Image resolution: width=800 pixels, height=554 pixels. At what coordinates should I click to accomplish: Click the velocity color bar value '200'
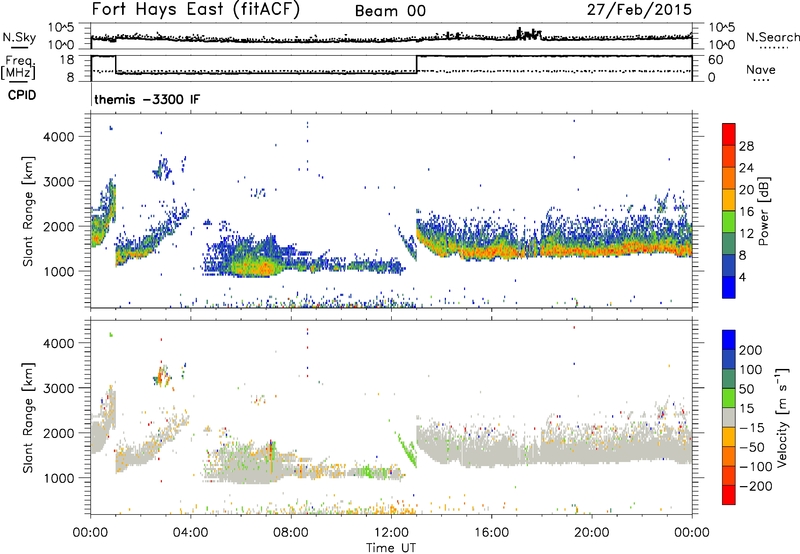751,350
